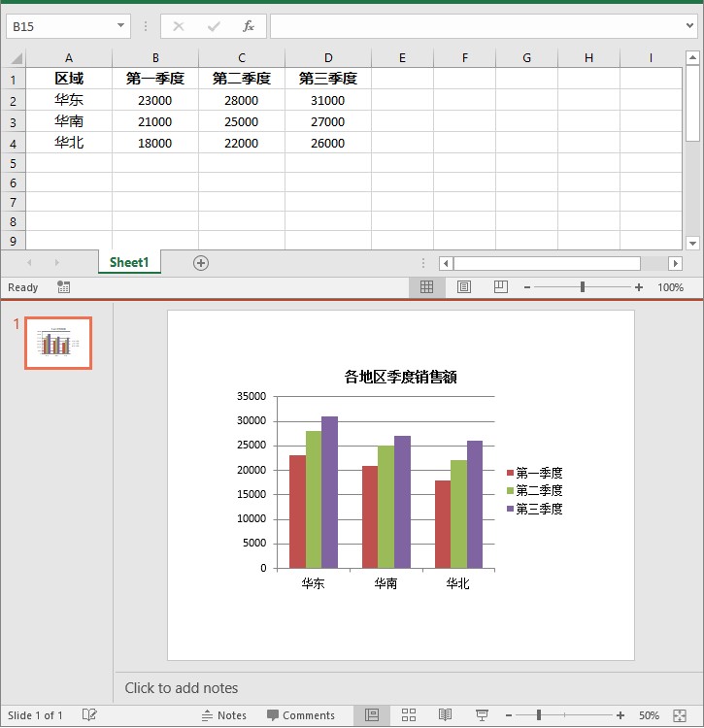
Task: Click legend entry 第一季度 in chart
Action: (x=534, y=473)
